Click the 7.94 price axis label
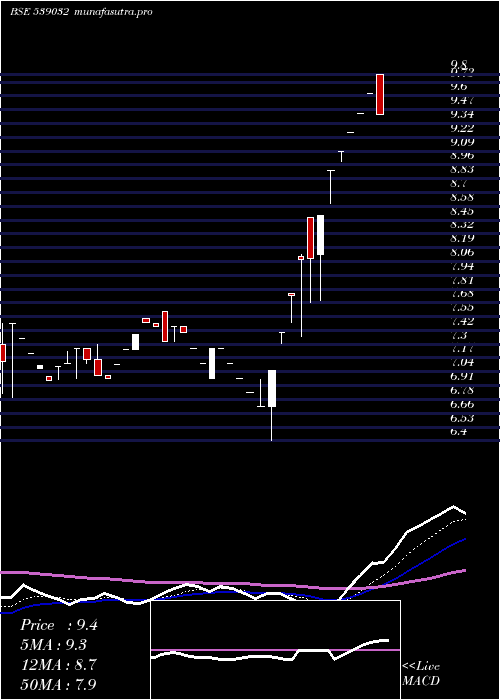This screenshot has height=700, width=500. 462,267
